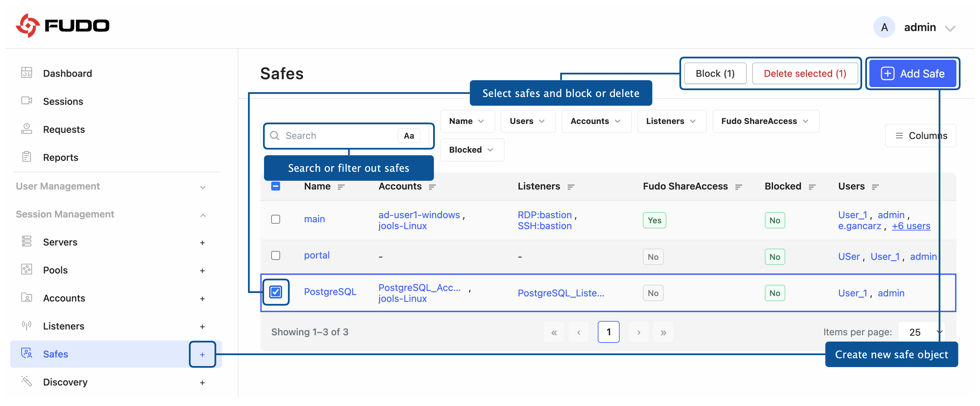Open Reports via its clipboard icon
This screenshot has height=406, width=980.
pos(27,157)
